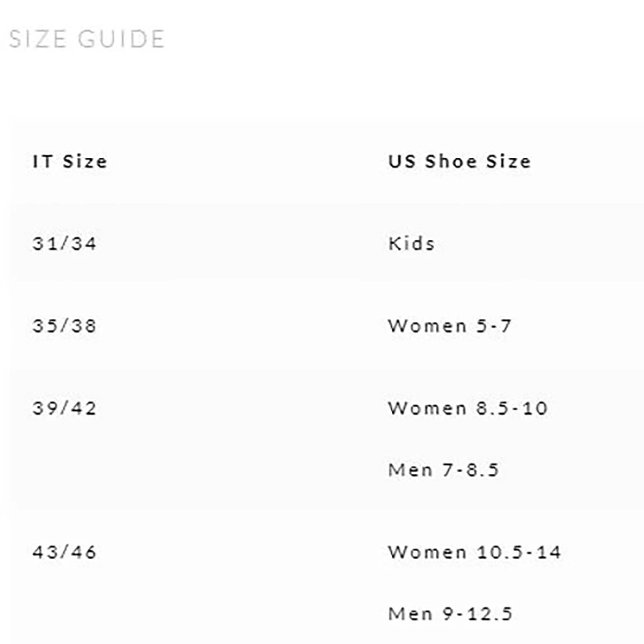
Task: Click the Kids shoe size entry
Action: tap(412, 244)
